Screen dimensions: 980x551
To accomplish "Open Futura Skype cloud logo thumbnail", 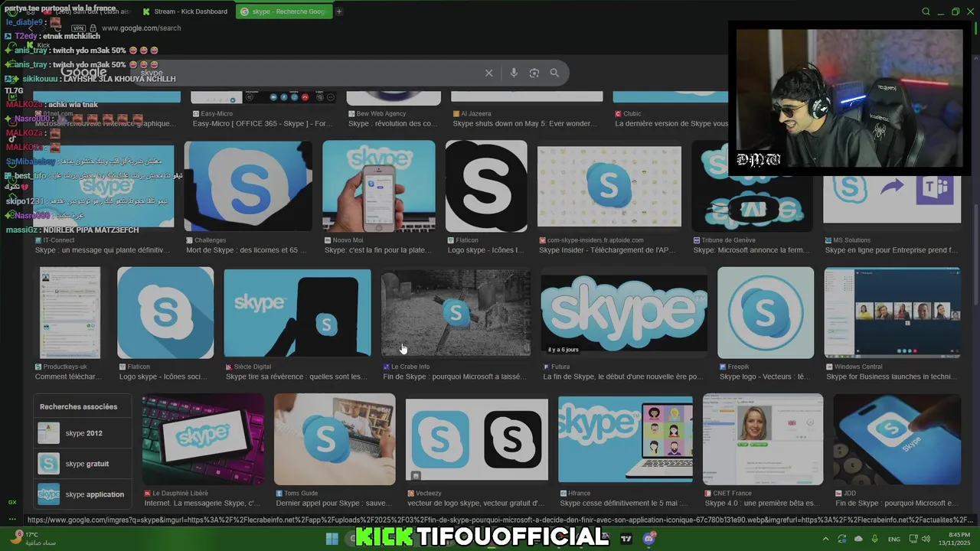I will [624, 312].
